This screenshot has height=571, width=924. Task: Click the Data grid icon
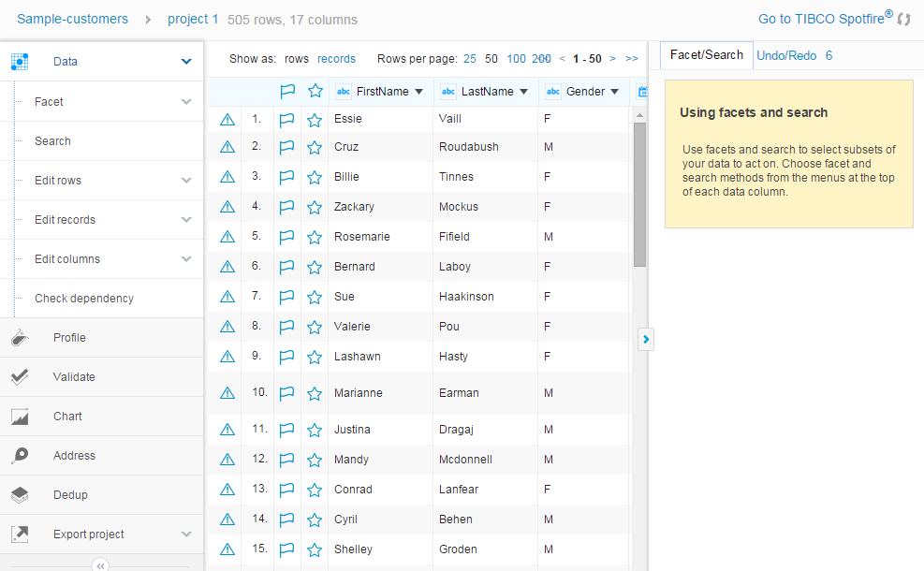coord(20,62)
